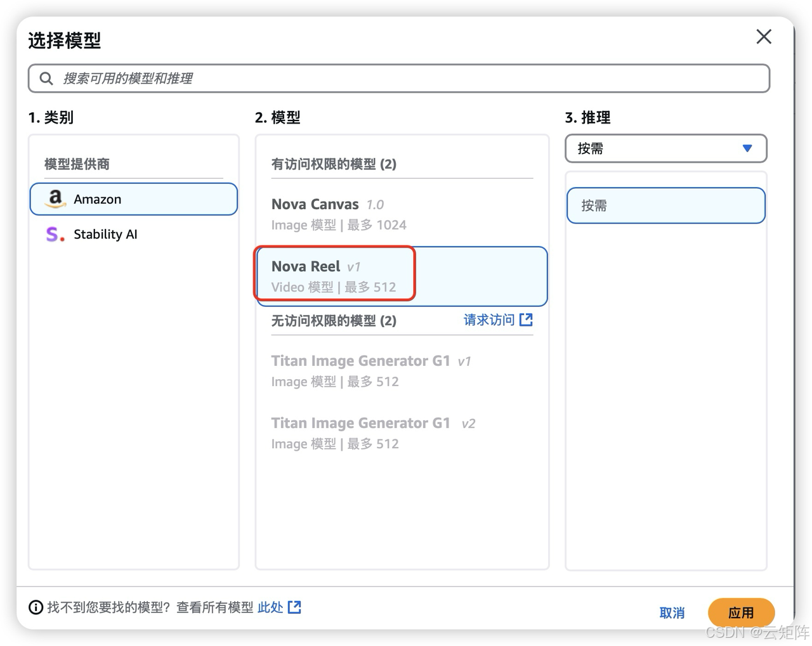
Task: Click the 有访问权限的模型 (2) header
Action: (x=334, y=164)
